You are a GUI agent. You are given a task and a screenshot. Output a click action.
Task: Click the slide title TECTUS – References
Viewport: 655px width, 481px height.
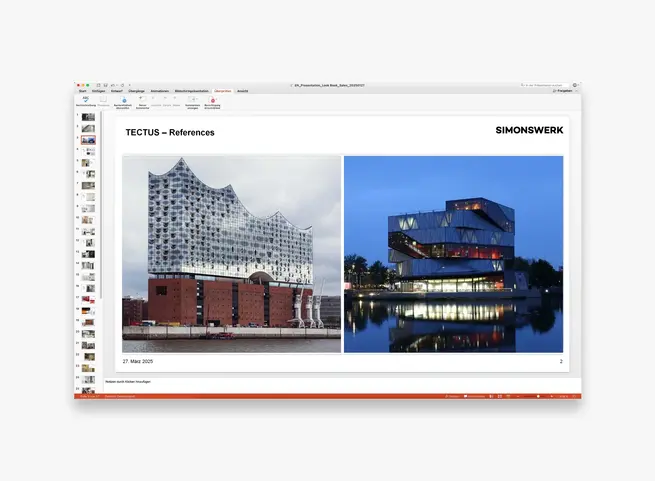click(170, 132)
